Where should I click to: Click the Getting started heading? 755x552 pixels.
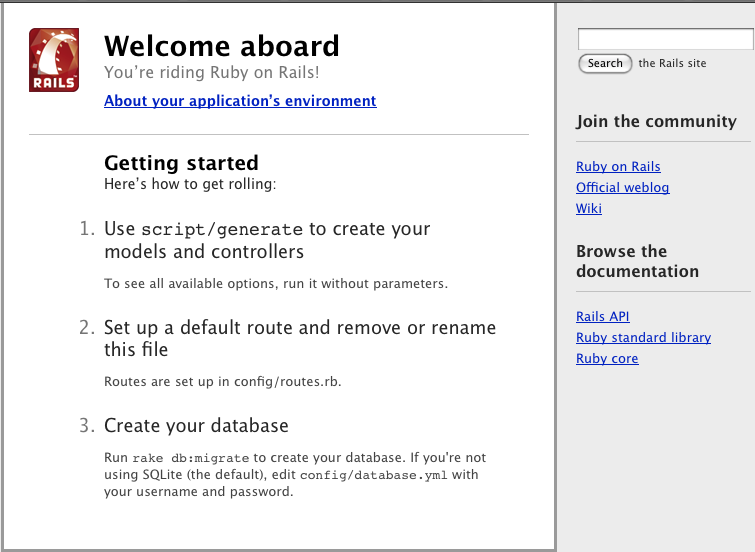[181, 163]
